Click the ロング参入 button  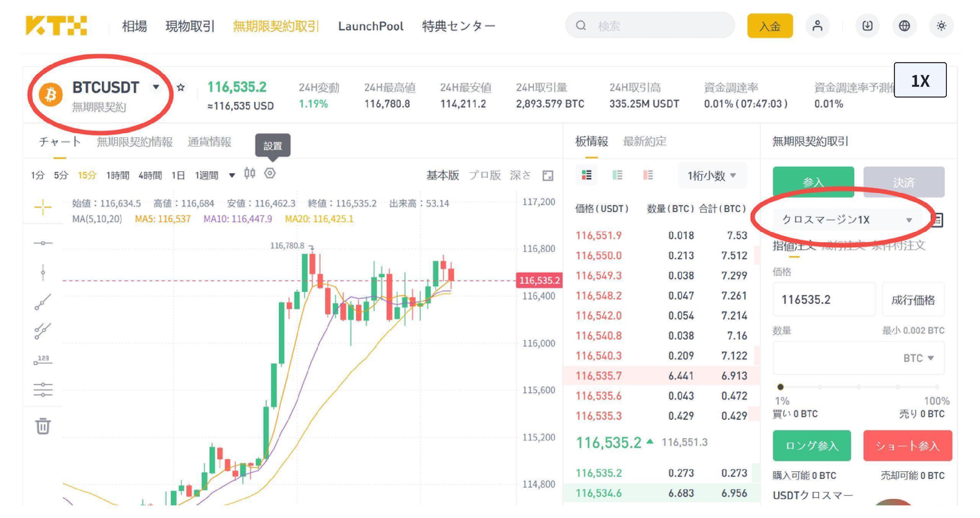pos(812,446)
